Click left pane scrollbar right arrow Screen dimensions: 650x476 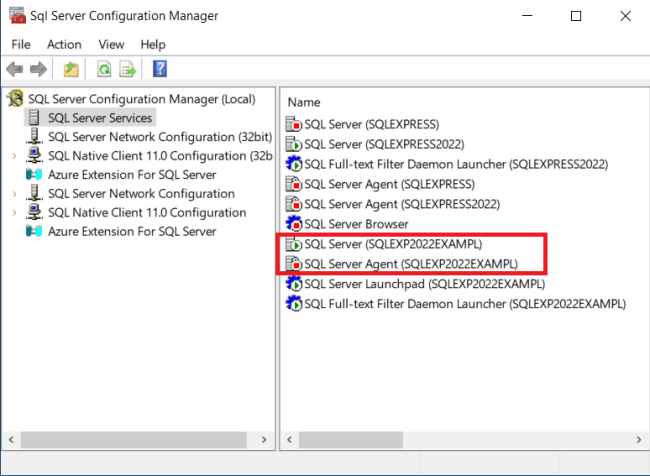pyautogui.click(x=264, y=440)
